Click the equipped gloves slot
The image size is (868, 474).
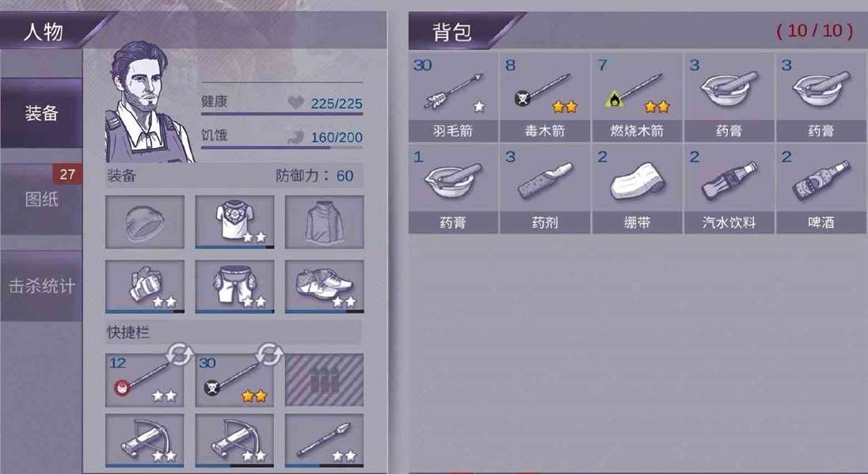pos(145,286)
